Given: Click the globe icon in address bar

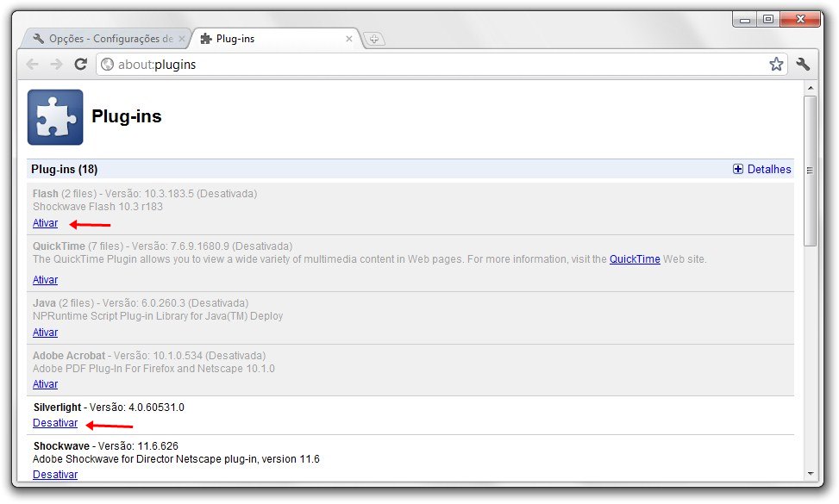Looking at the screenshot, I should [108, 65].
